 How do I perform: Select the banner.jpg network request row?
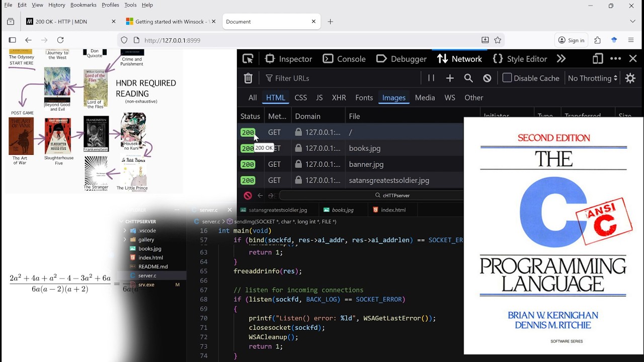pyautogui.click(x=351, y=164)
